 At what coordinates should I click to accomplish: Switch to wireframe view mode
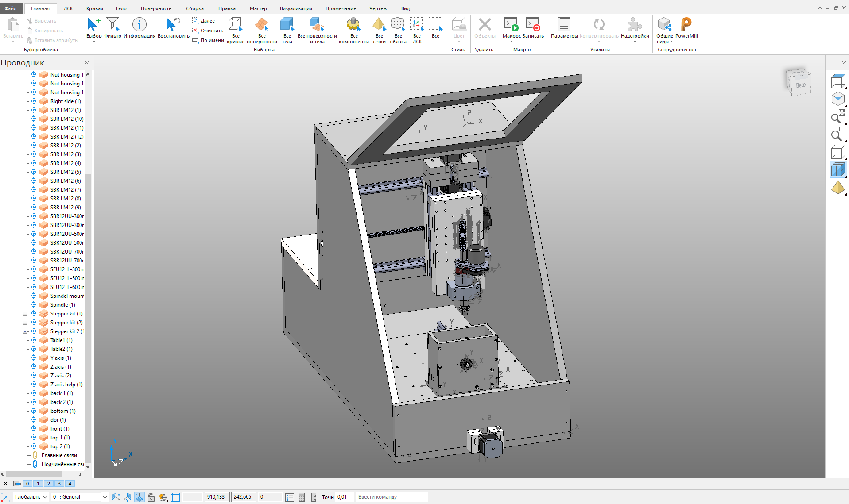pos(838,152)
